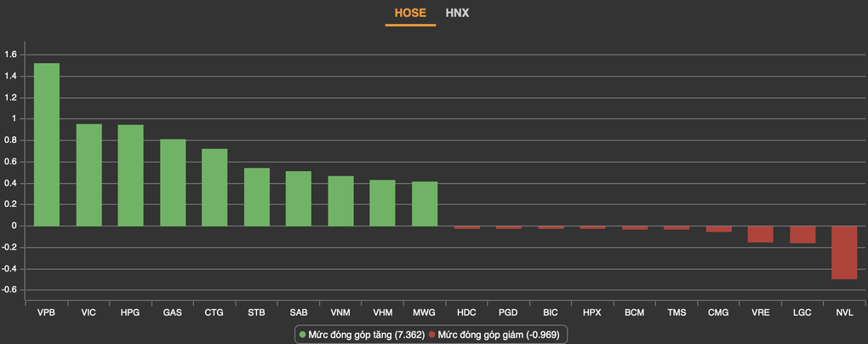Viewport: 868px width, 344px height.
Task: Click the green legend dot
Action: click(x=302, y=335)
